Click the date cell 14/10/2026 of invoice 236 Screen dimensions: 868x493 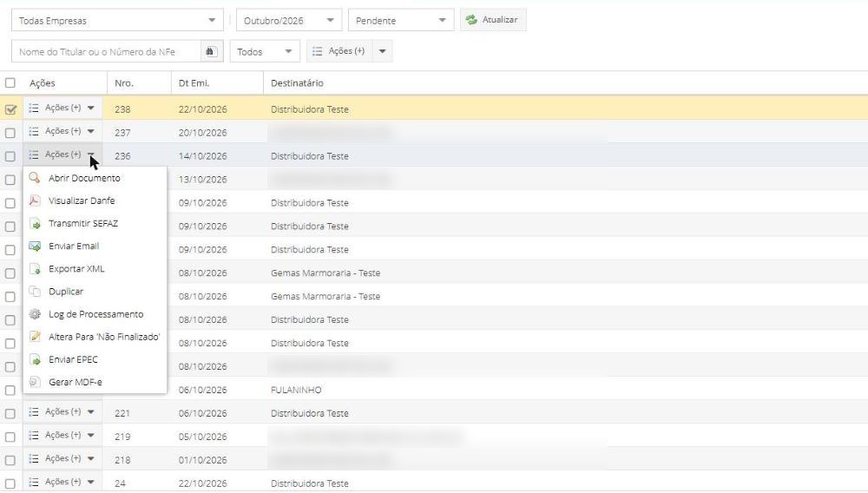tap(202, 156)
